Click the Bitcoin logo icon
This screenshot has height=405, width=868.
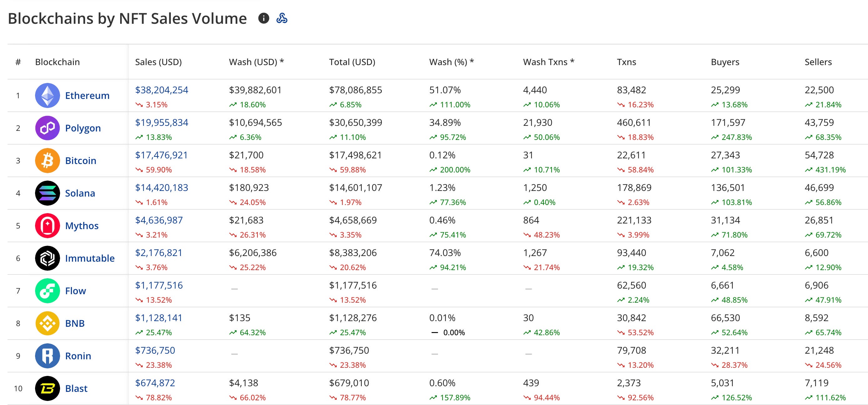tap(48, 160)
